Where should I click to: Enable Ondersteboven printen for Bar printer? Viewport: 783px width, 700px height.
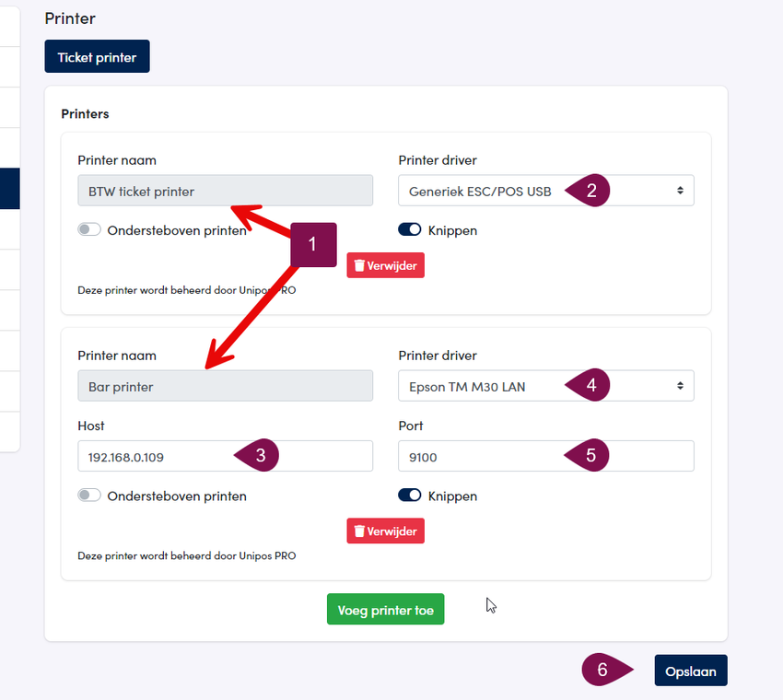click(89, 496)
